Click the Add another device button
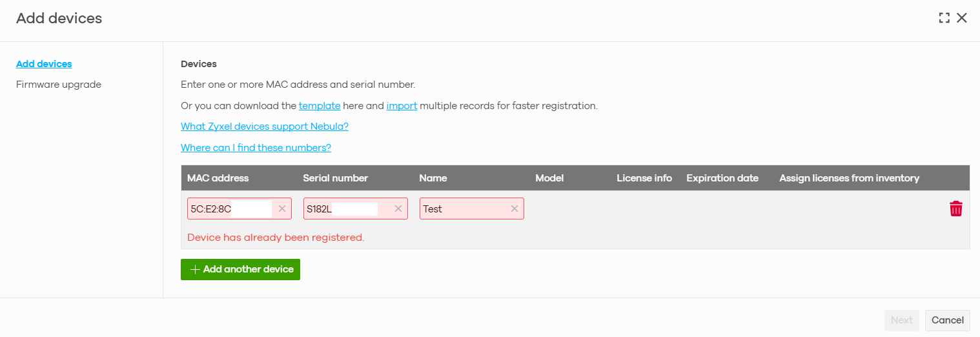Image resolution: width=980 pixels, height=337 pixels. point(240,269)
